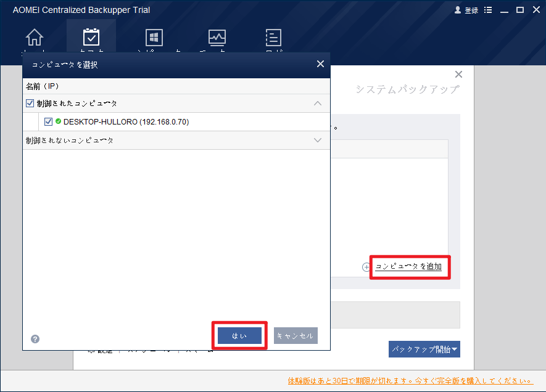The image size is (546, 392).
Task: Click the 登録 register text
Action: tap(471, 10)
